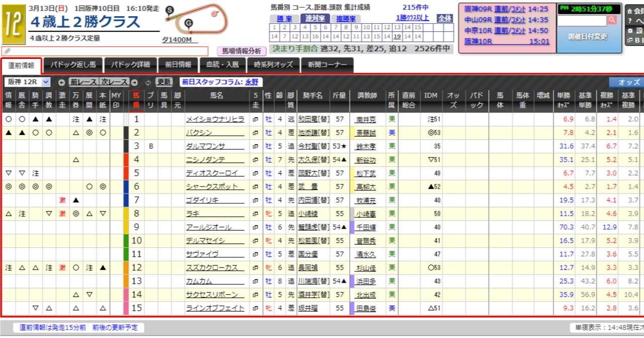
Task: Click the home icon in the right panel
Action: pos(629,11)
